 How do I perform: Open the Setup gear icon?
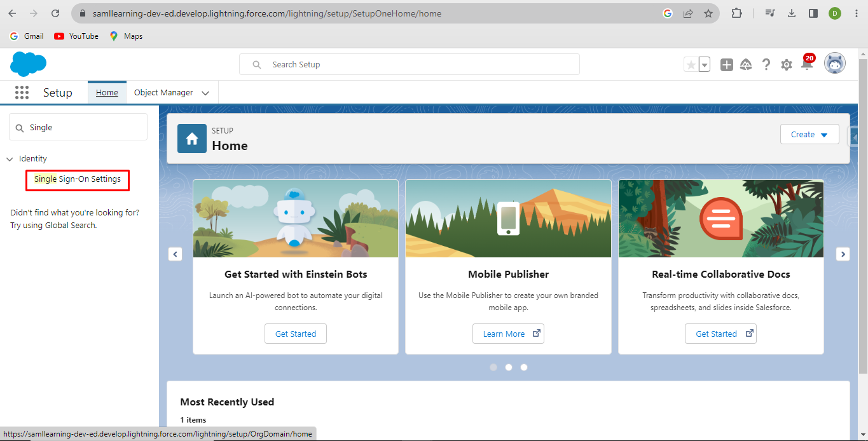point(787,64)
